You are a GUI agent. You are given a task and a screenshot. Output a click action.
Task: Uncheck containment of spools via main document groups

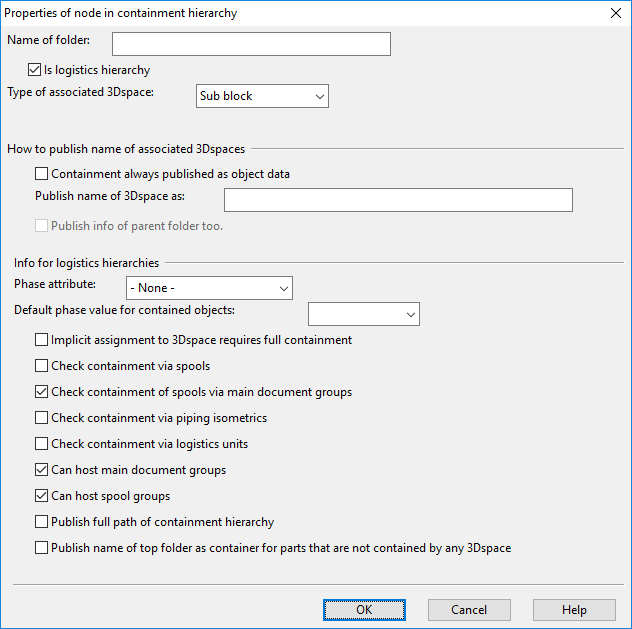[x=42, y=392]
